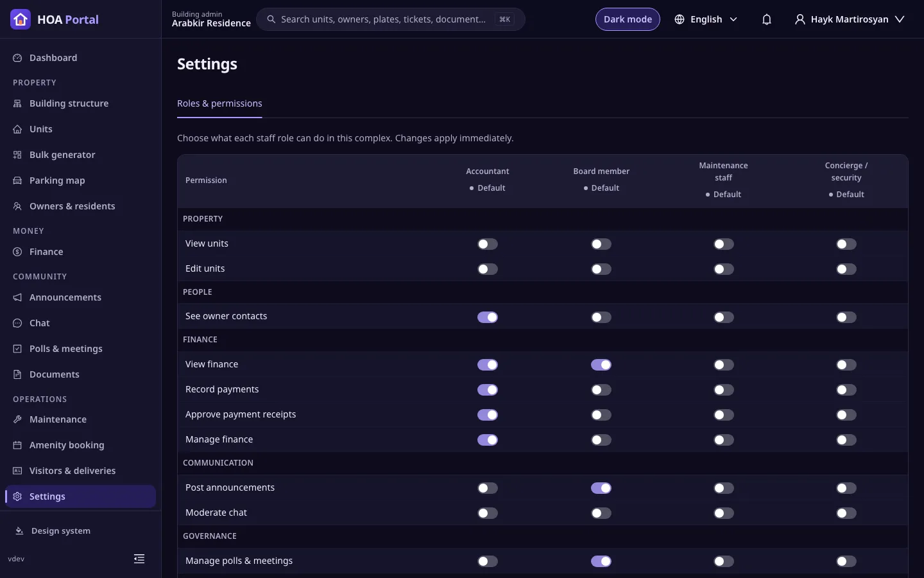Disable Manage polls & meetings for Board member
Viewport: 924px width, 578px height.
[601, 561]
